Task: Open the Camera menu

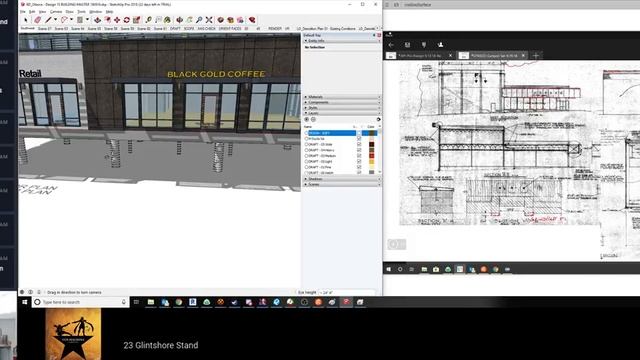Action: click(56, 11)
